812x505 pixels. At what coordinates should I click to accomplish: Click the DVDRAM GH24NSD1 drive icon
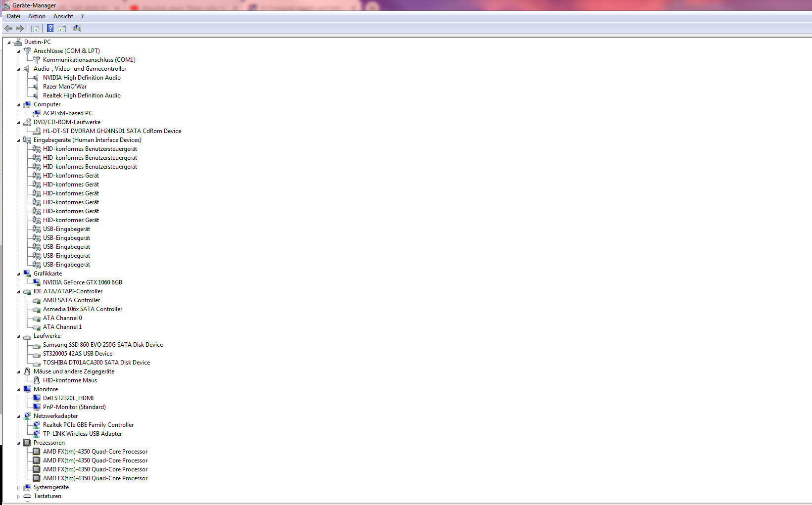point(37,131)
